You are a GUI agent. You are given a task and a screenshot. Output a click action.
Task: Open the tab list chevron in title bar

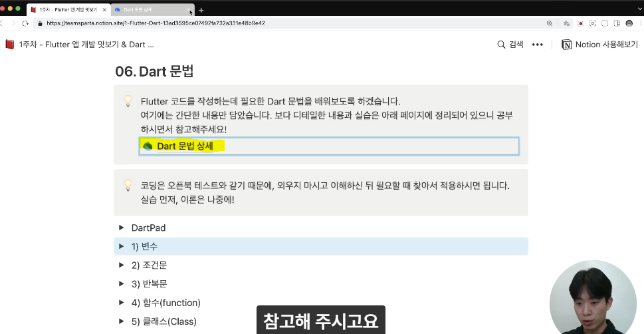point(640,8)
